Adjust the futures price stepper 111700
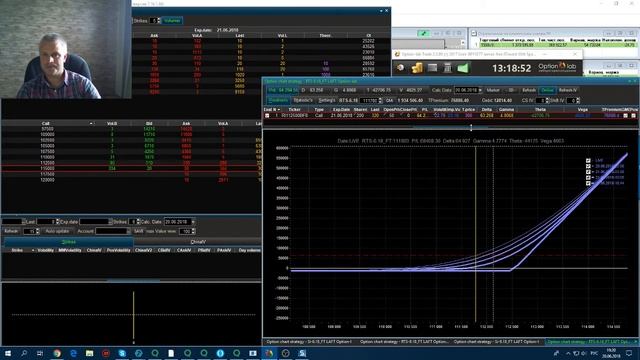640x360 pixels. point(380,100)
